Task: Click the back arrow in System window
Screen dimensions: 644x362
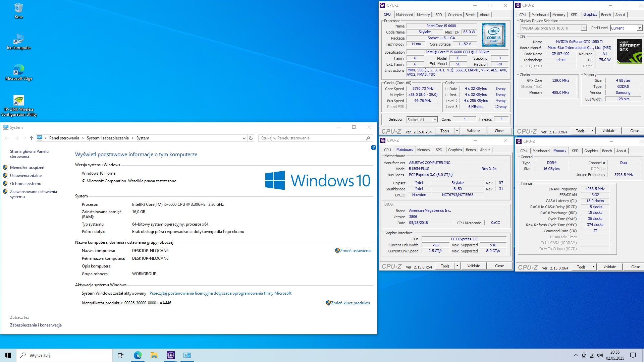Action: click(7, 138)
